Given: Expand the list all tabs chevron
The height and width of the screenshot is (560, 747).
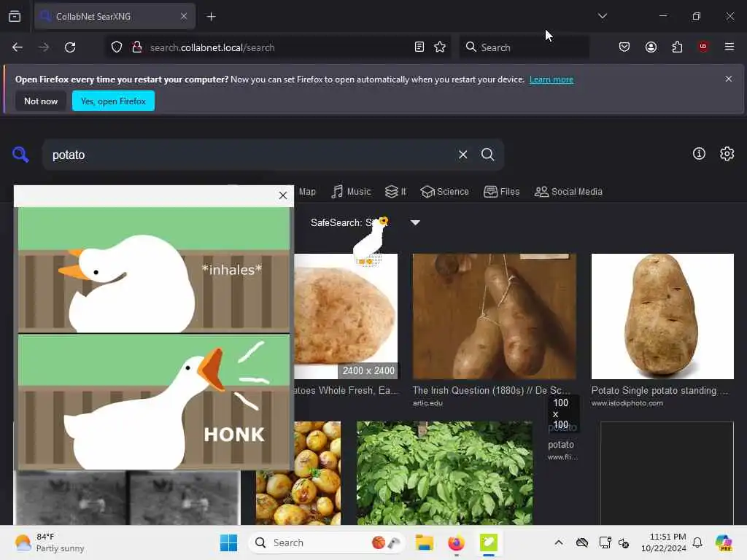Looking at the screenshot, I should 602,16.
